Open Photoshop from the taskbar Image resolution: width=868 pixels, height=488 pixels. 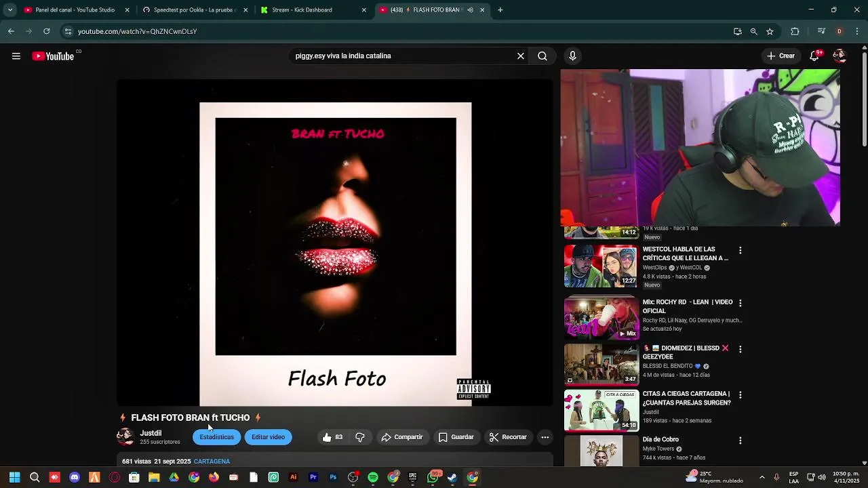click(x=333, y=477)
